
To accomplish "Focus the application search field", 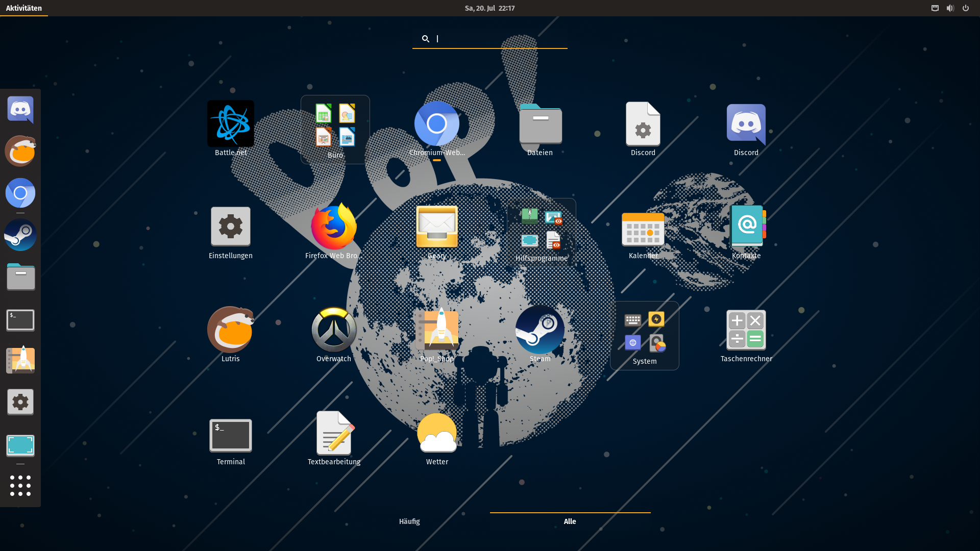I will (490, 39).
